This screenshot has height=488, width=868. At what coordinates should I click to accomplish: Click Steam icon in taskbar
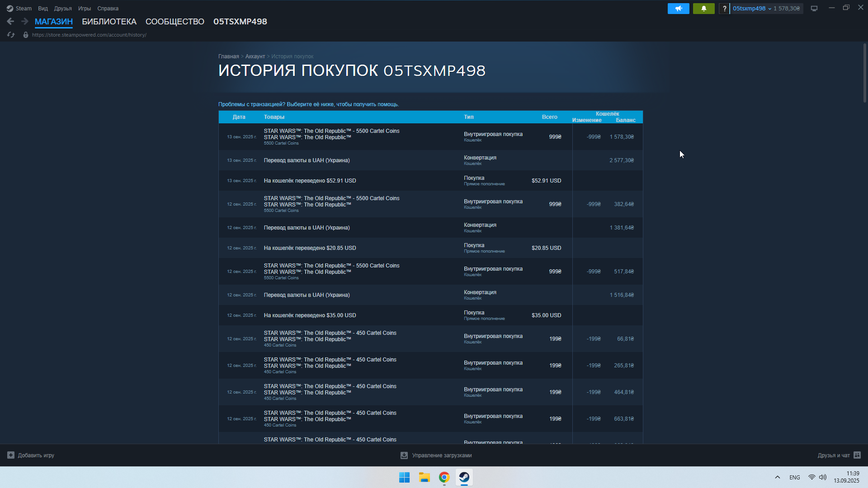(x=464, y=477)
